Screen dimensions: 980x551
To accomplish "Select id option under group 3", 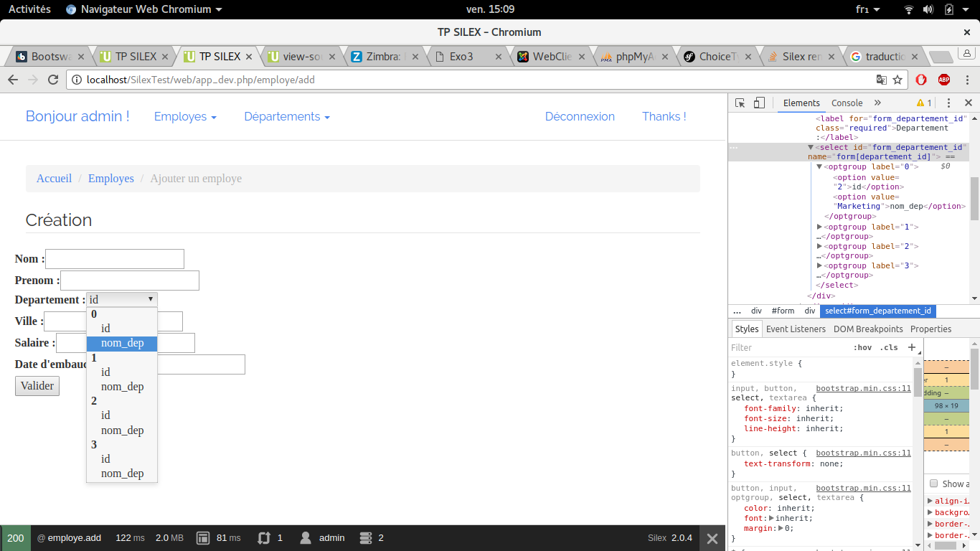I will (x=122, y=458).
